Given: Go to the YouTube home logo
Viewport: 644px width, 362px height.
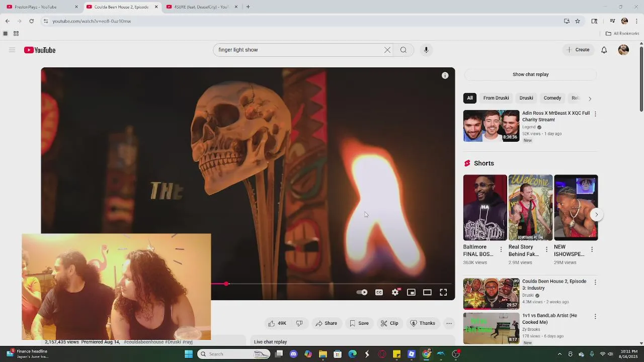Looking at the screenshot, I should (40, 50).
